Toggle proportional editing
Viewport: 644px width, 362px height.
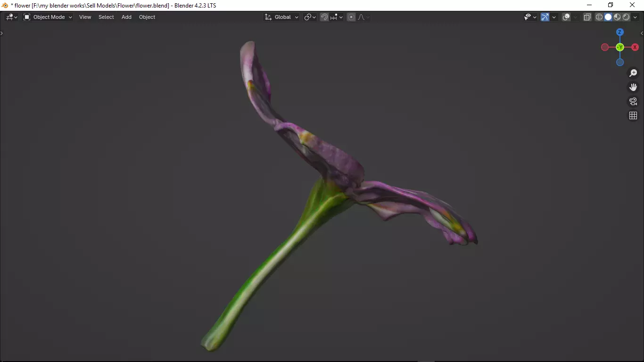351,17
